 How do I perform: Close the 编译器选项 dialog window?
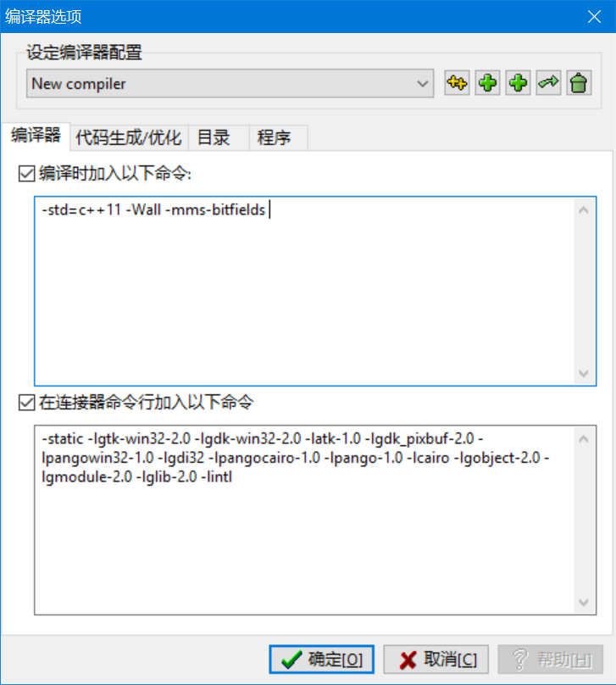pyautogui.click(x=594, y=17)
